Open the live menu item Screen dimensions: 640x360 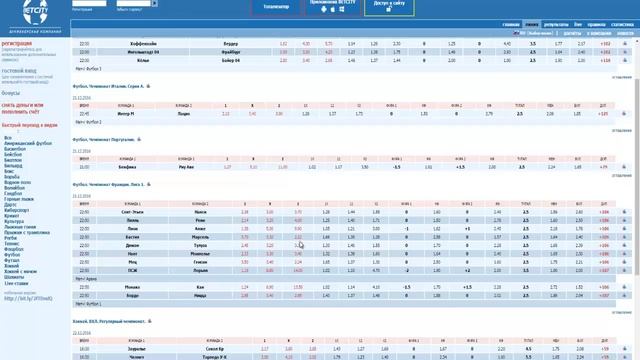578,24
